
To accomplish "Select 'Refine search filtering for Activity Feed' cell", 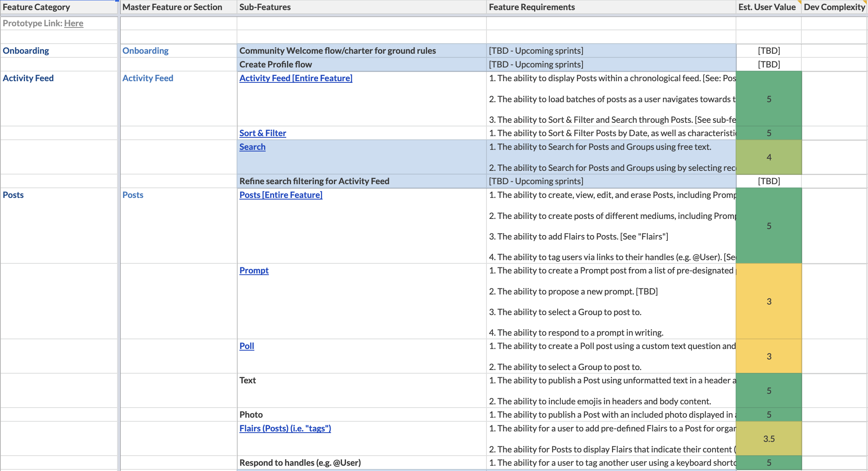I will 361,181.
